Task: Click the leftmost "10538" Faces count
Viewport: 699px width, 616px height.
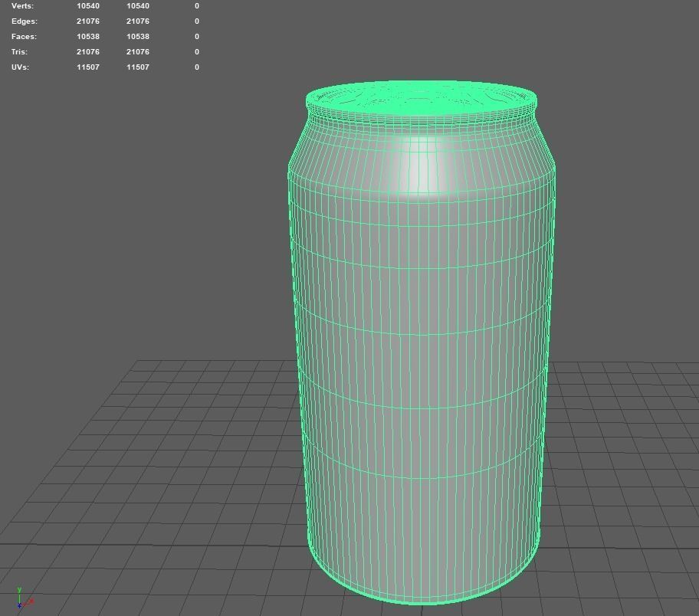Action: point(88,37)
